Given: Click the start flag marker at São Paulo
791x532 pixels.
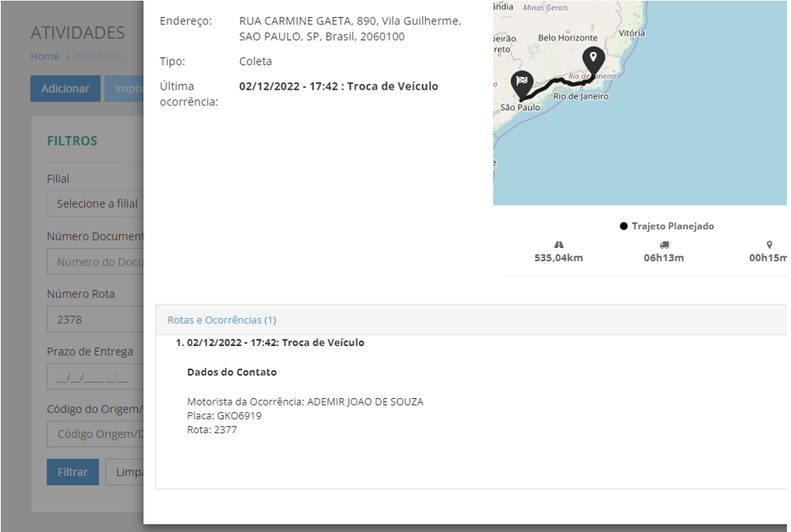Looking at the screenshot, I should 522,85.
